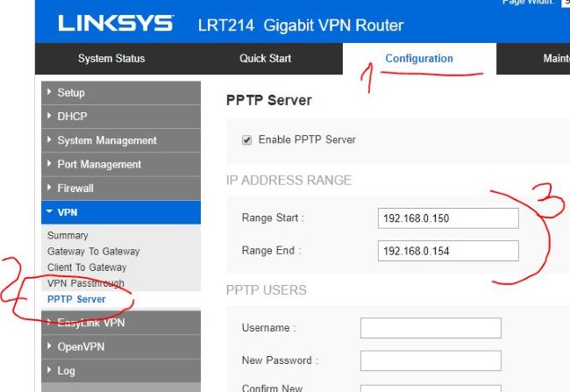The height and width of the screenshot is (392, 570).
Task: Click the Range Start IP field
Action: [447, 217]
